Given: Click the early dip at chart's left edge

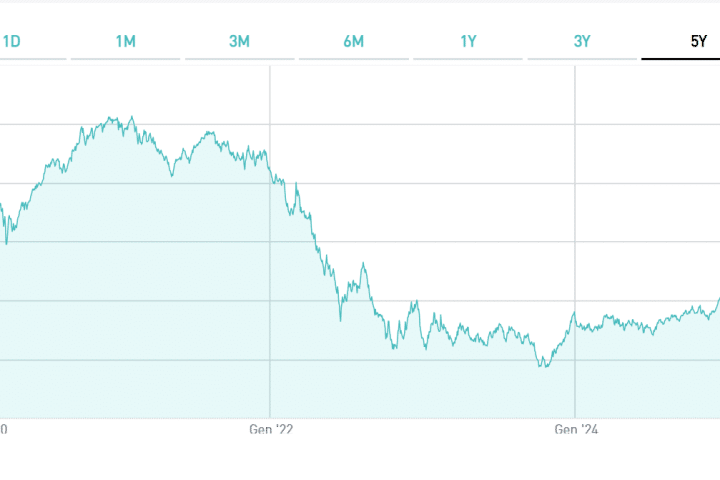Looking at the screenshot, I should tap(6, 243).
